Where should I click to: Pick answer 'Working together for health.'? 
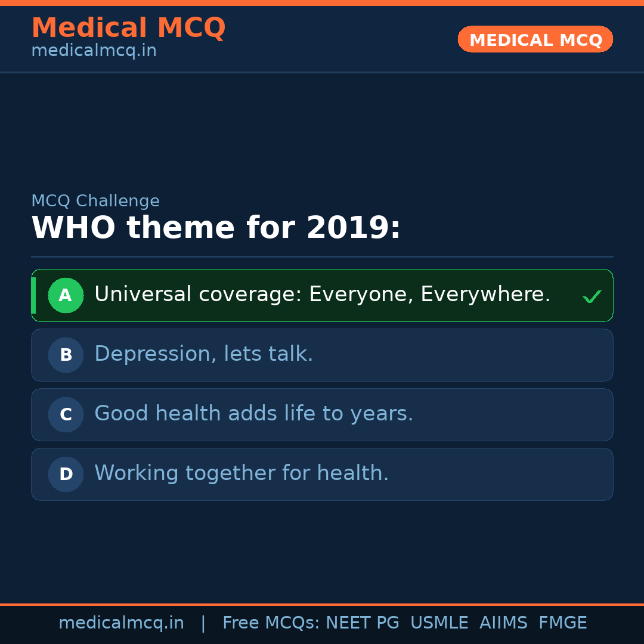241,473
